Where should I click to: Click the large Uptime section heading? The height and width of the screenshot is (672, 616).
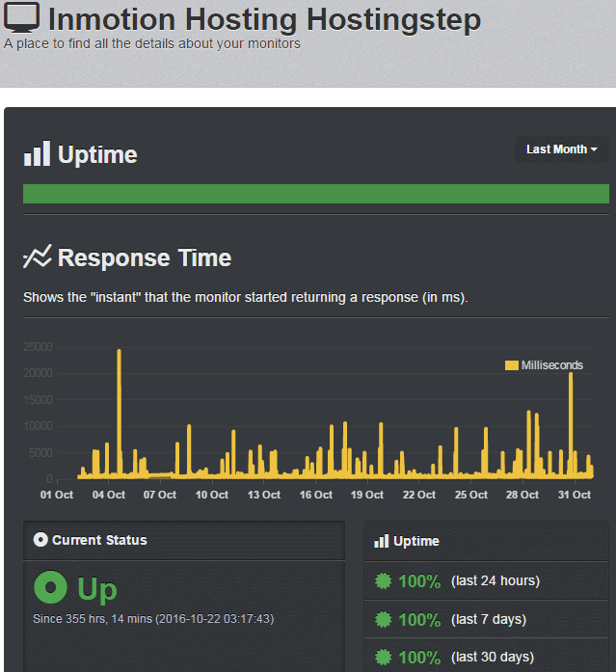tap(97, 154)
